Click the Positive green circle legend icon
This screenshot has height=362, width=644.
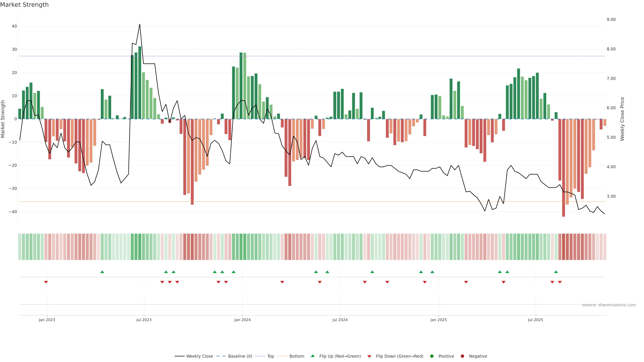[432, 356]
